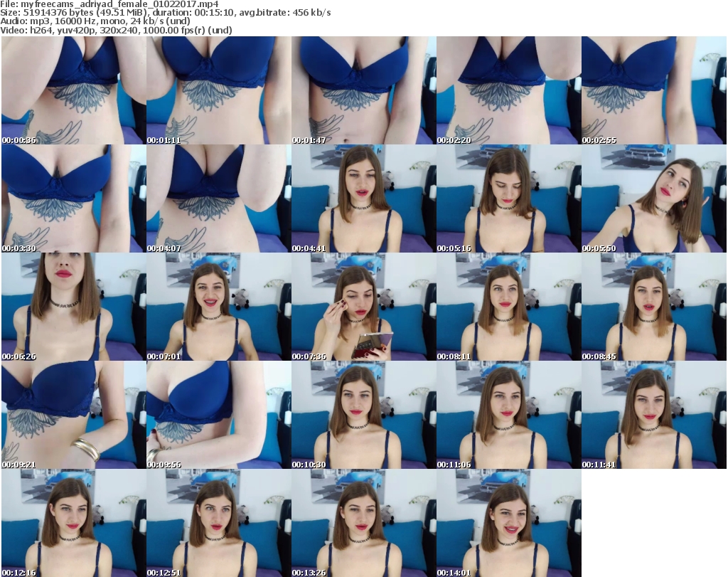Select the thumbnail timestamped 00:13:26
728x577 pixels.
pos(364,523)
